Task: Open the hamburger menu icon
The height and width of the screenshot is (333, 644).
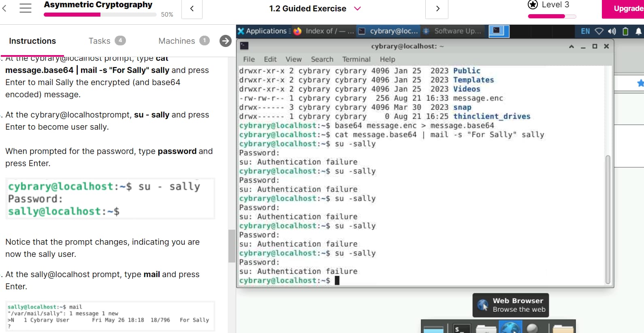Action: (25, 8)
